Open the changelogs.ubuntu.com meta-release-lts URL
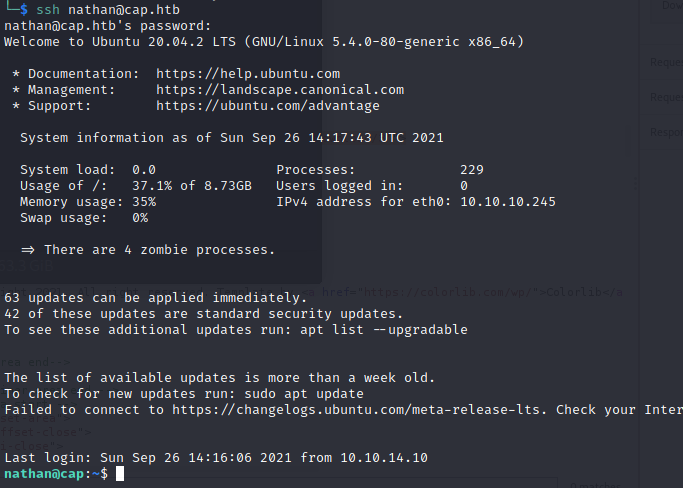Screen dimensions: 683x488 click(x=359, y=410)
